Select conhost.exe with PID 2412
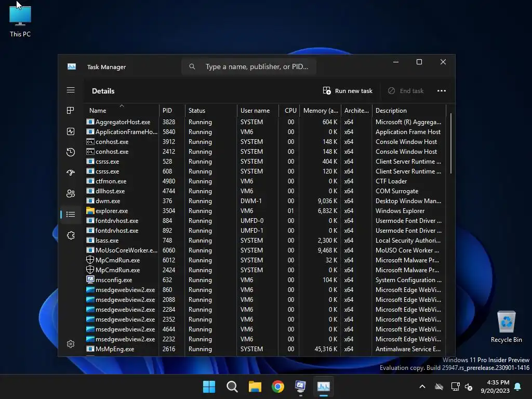 tap(264, 151)
